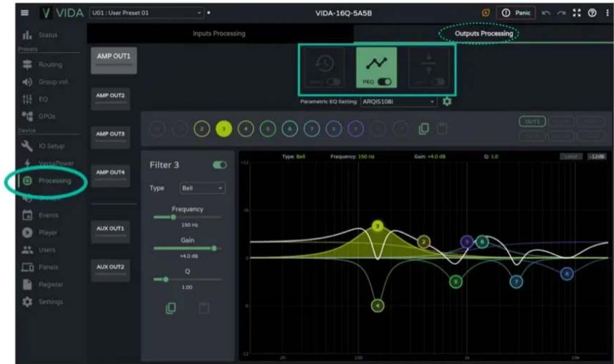Disable Filter 3 with its switch
614x364 pixels.
(219, 165)
